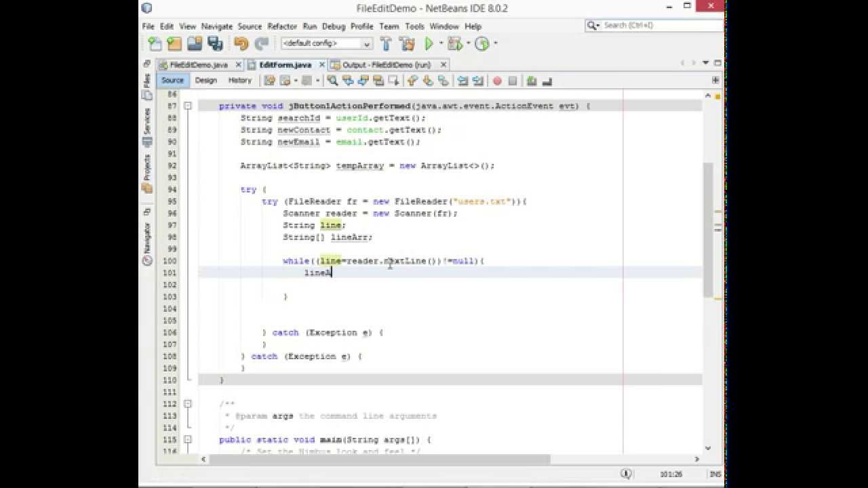Shift line right icon

pyautogui.click(x=478, y=81)
